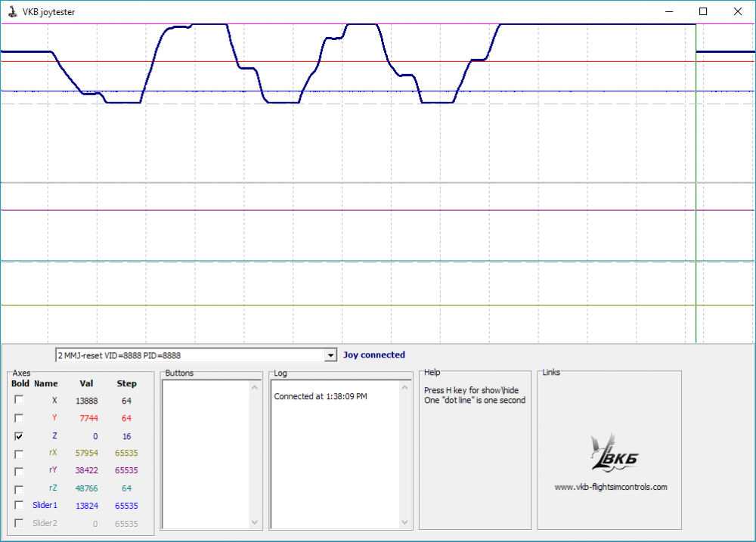Mark the rX axis bold checkbox

click(x=19, y=454)
